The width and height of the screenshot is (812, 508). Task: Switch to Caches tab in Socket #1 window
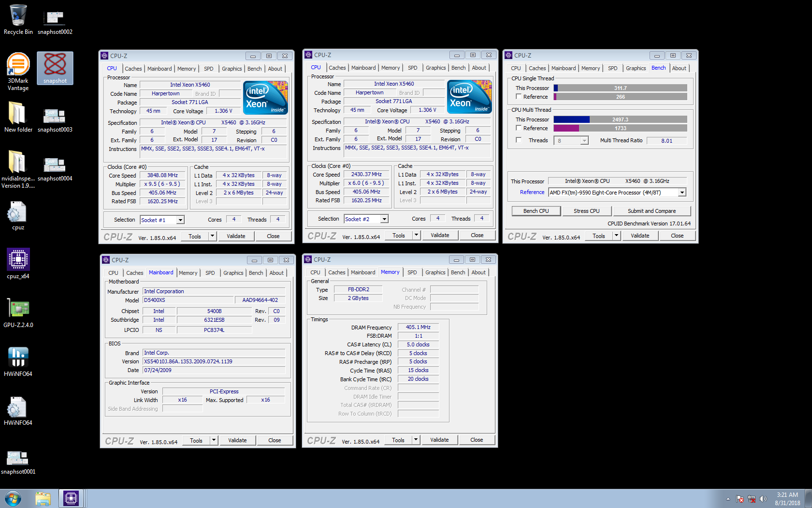tap(133, 69)
